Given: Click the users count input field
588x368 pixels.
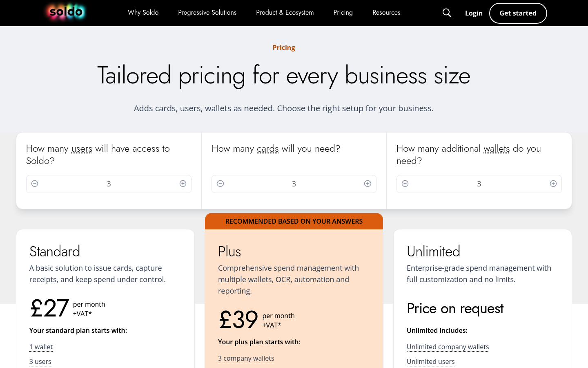Looking at the screenshot, I should [x=109, y=184].
